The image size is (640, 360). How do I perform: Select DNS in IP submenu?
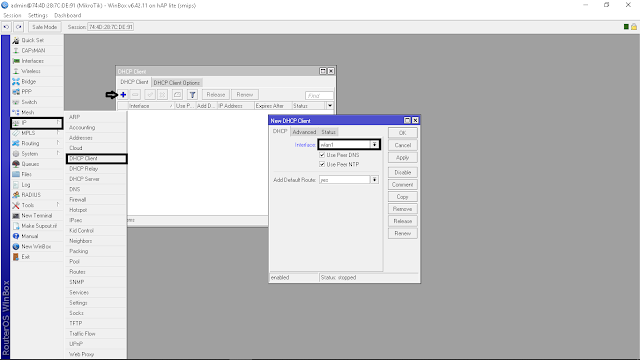click(96, 189)
